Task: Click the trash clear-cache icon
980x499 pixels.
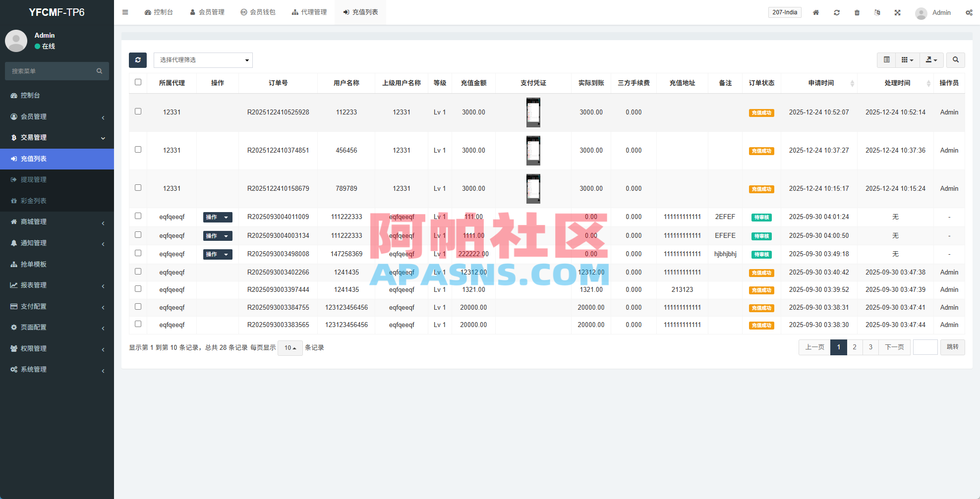Action: tap(857, 12)
